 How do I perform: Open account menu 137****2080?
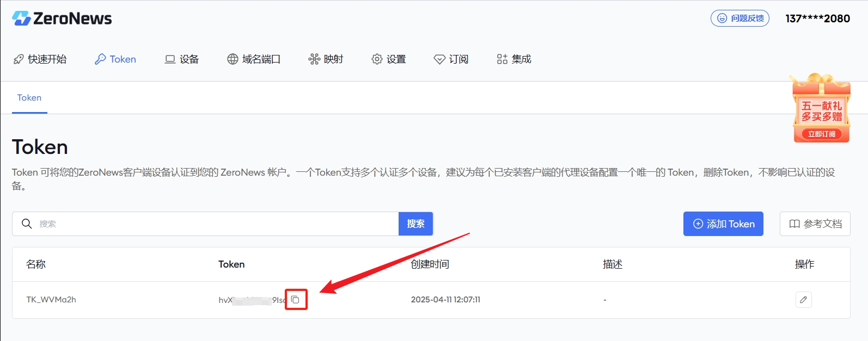[x=817, y=18]
